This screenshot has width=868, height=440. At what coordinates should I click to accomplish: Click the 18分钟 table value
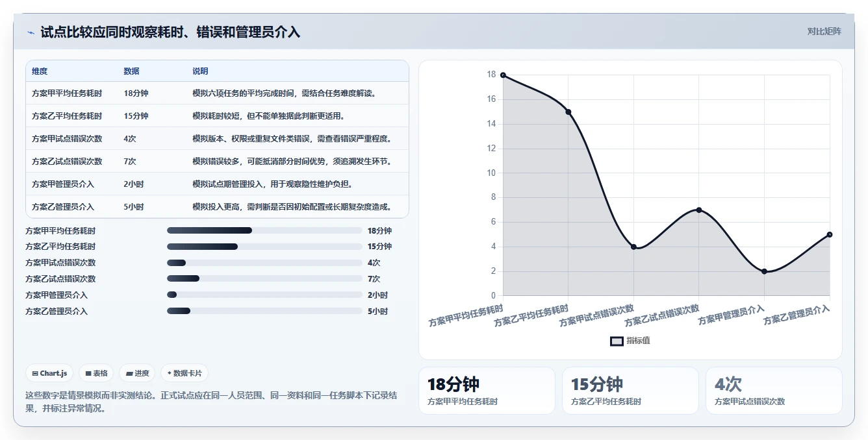tap(136, 93)
